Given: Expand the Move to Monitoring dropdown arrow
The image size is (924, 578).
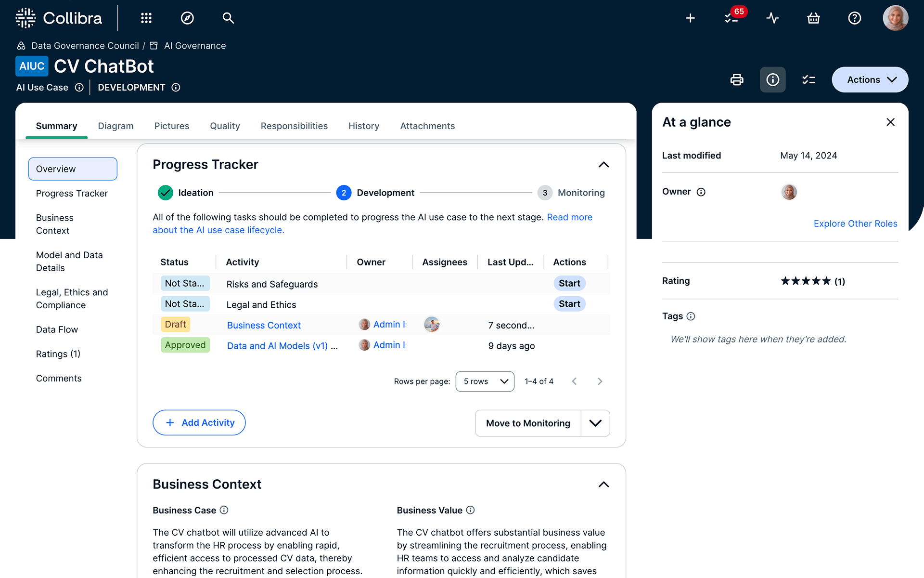Looking at the screenshot, I should click(x=595, y=423).
